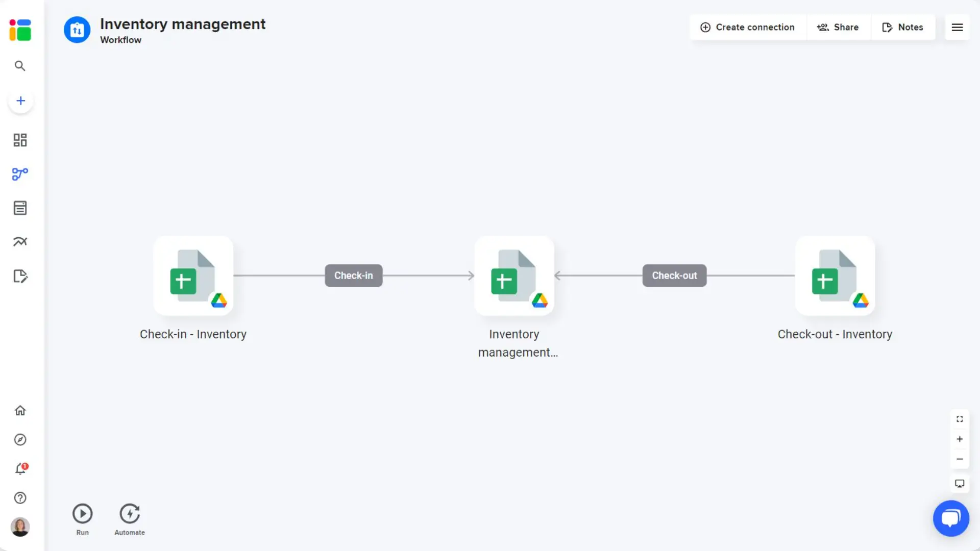This screenshot has width=980, height=551.
Task: Open the forms editor icon
Action: click(x=20, y=276)
